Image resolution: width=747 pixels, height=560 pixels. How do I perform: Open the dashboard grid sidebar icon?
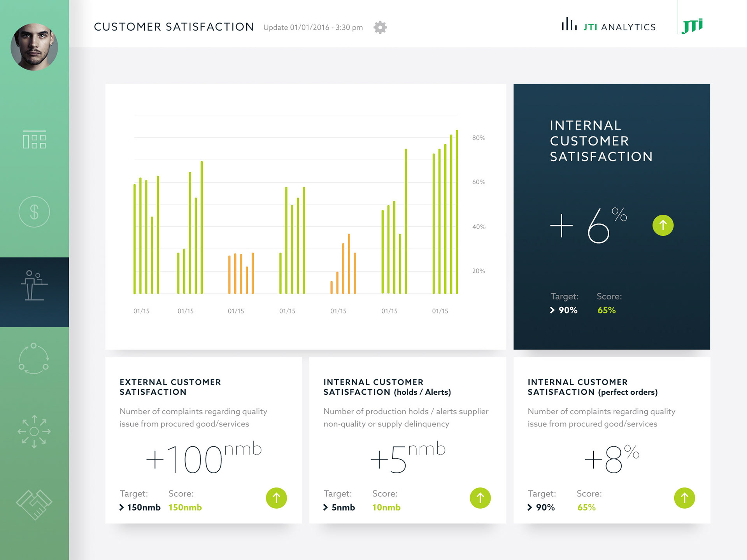[x=34, y=140]
